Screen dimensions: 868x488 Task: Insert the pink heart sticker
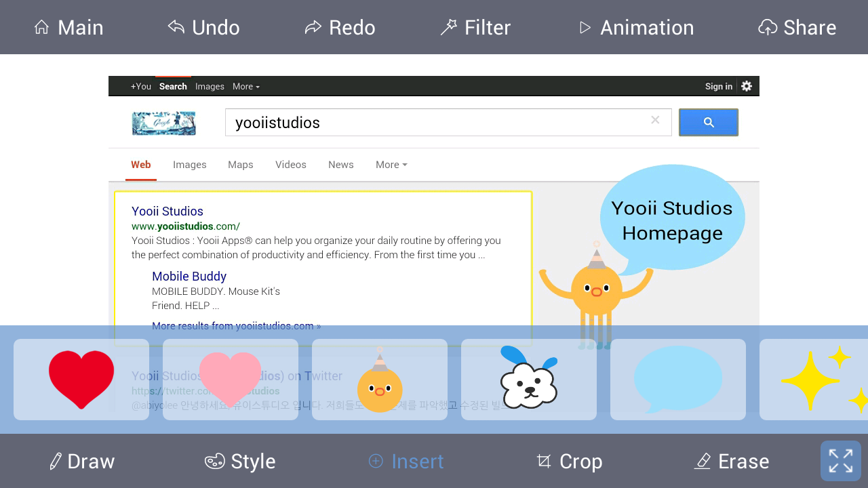click(x=231, y=380)
